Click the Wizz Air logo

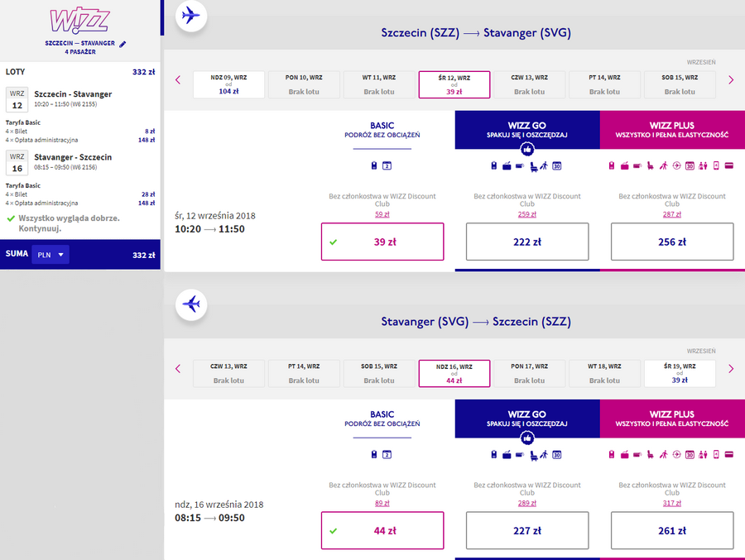(79, 21)
